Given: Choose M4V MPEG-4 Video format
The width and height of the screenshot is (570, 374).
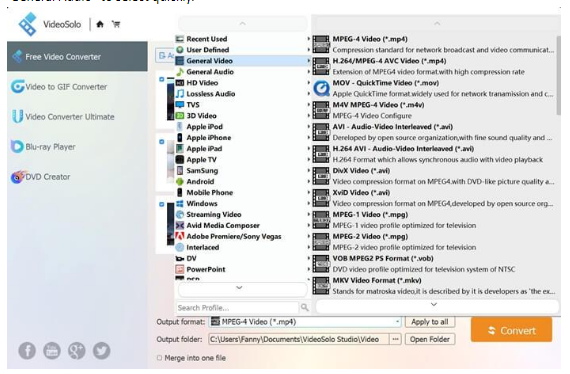Looking at the screenshot, I should (x=434, y=110).
